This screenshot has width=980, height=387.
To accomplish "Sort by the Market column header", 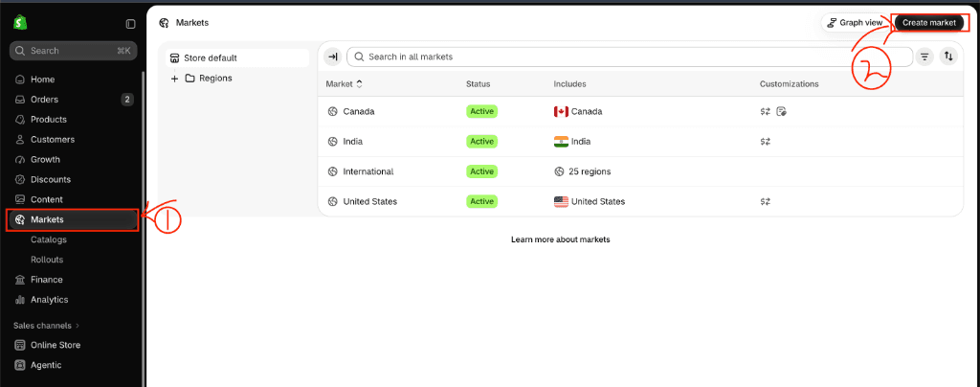I will point(345,83).
